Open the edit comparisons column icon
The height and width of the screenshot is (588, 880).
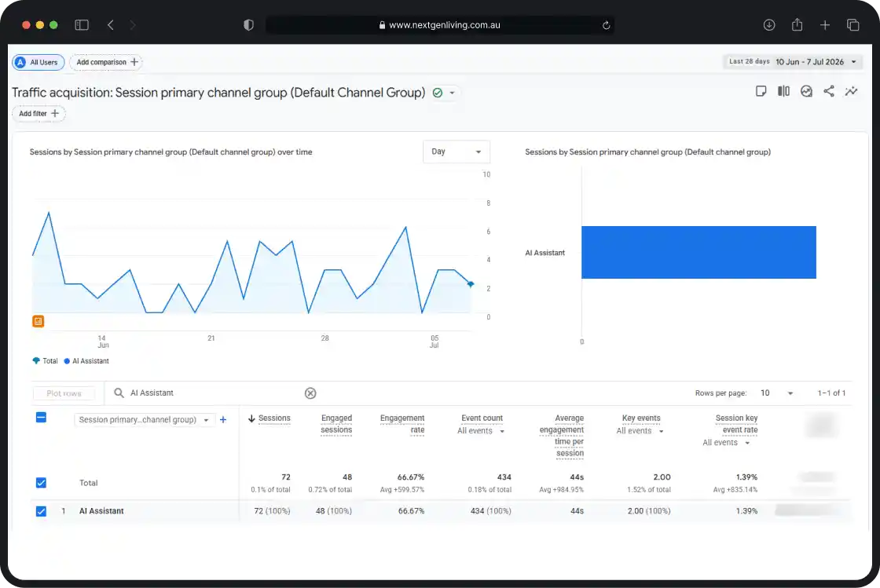tap(783, 91)
